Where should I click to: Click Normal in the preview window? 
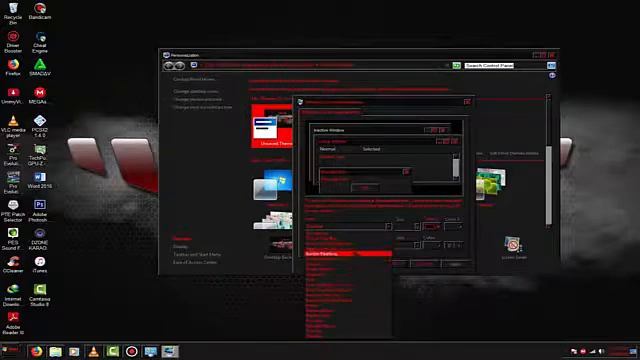(x=328, y=149)
